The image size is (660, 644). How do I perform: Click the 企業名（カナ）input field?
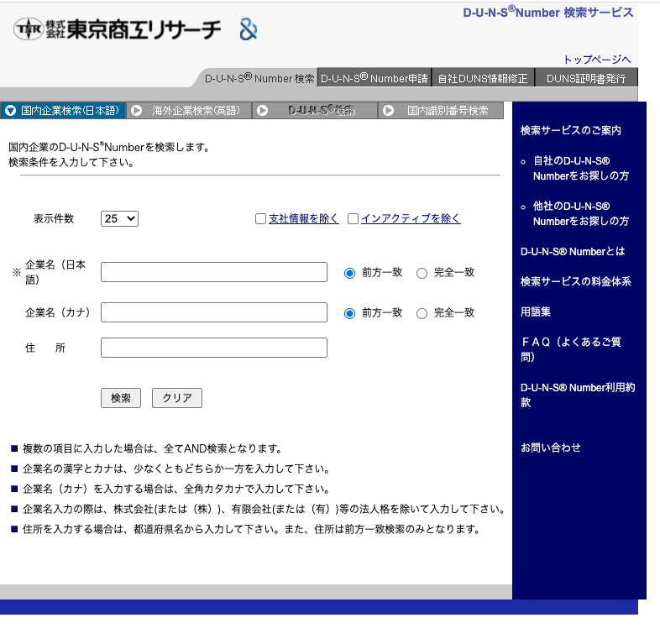pos(214,312)
